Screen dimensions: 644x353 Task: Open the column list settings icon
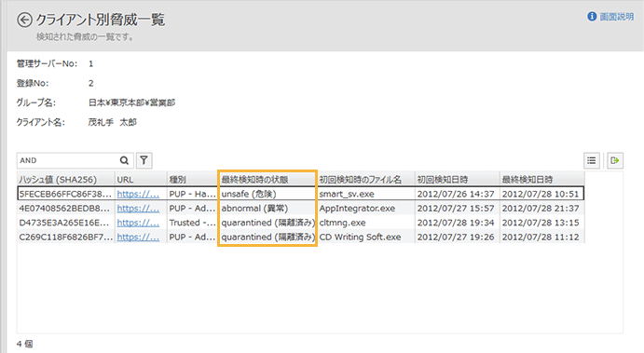(592, 160)
